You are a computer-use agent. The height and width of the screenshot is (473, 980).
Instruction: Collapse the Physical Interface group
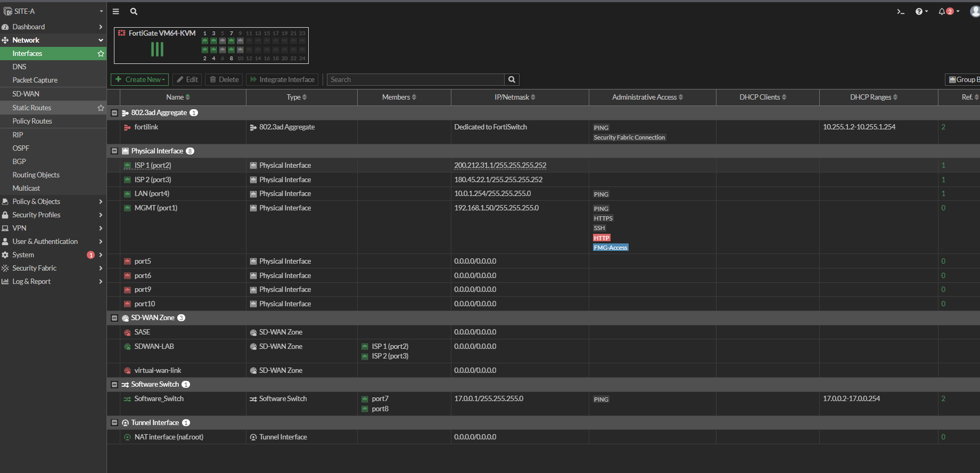click(x=114, y=151)
